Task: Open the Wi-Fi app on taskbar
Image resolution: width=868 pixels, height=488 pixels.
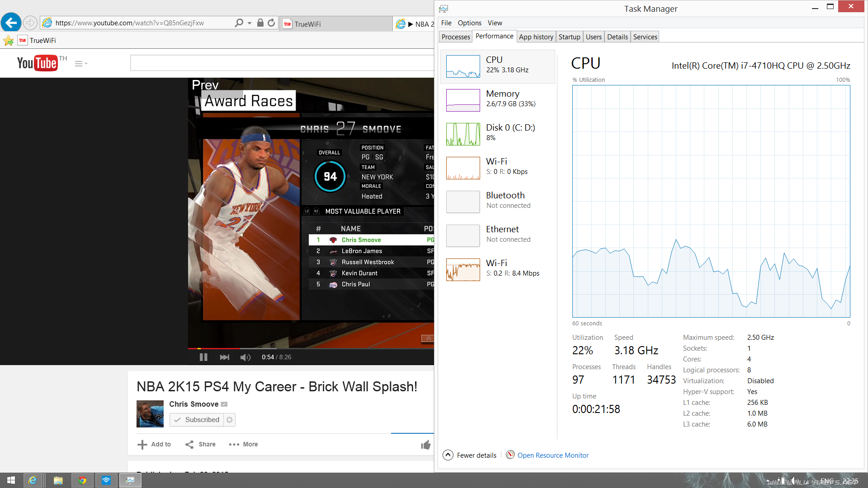Action: click(106, 480)
